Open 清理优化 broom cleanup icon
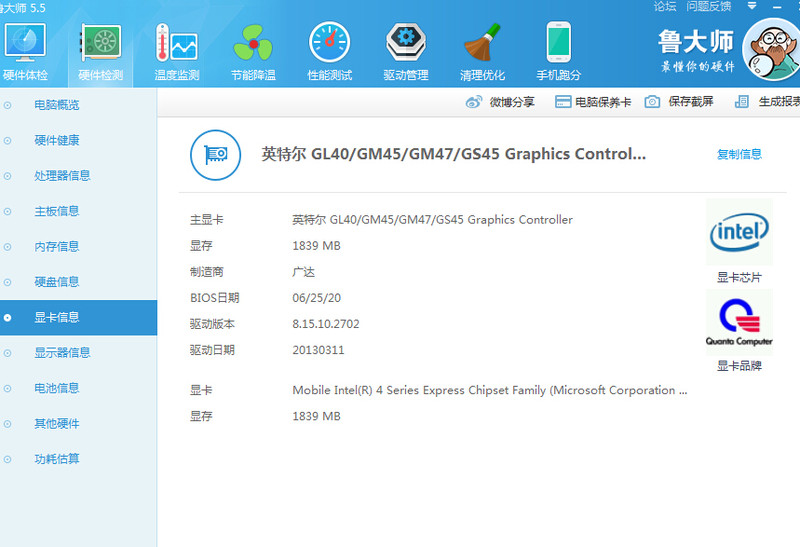This screenshot has width=800, height=547. click(x=482, y=42)
